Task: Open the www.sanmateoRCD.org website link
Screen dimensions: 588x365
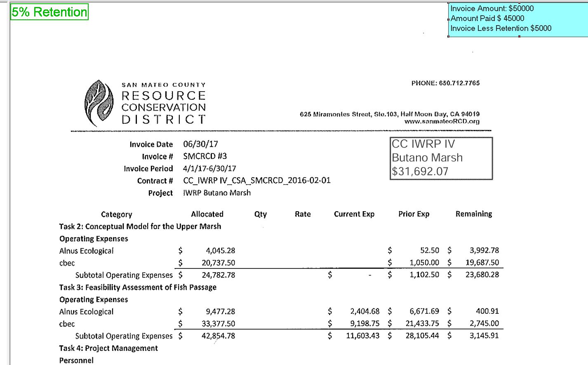Action: (442, 122)
